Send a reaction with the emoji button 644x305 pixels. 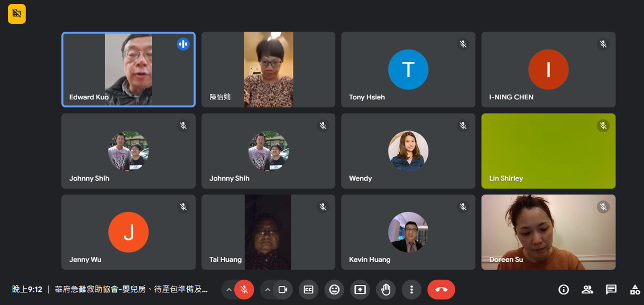tap(334, 290)
